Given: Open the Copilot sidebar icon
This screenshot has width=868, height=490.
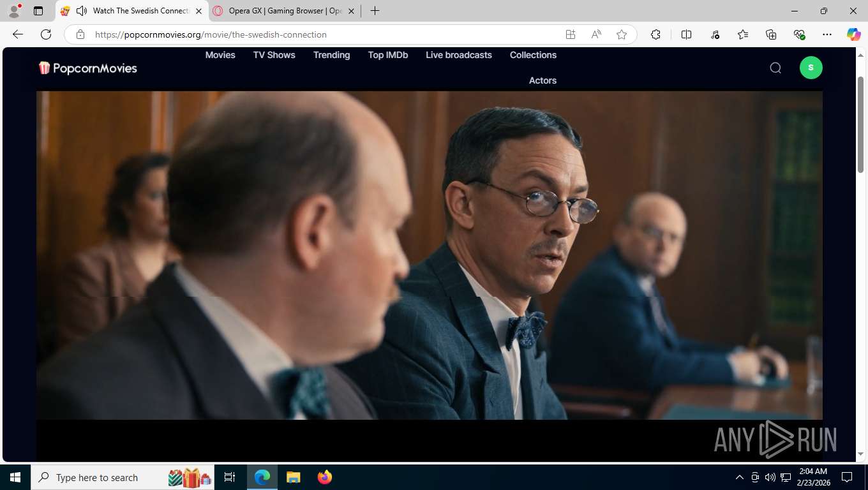Looking at the screenshot, I should [x=854, y=34].
